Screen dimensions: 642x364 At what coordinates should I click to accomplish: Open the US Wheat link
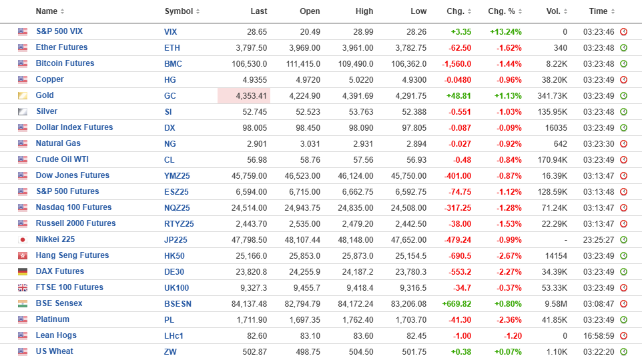(54, 351)
